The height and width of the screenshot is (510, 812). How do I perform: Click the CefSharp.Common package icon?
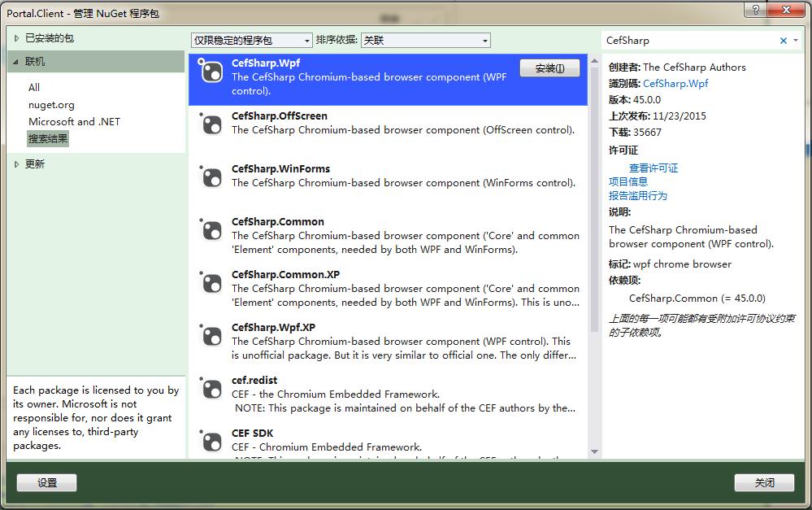pos(211,230)
